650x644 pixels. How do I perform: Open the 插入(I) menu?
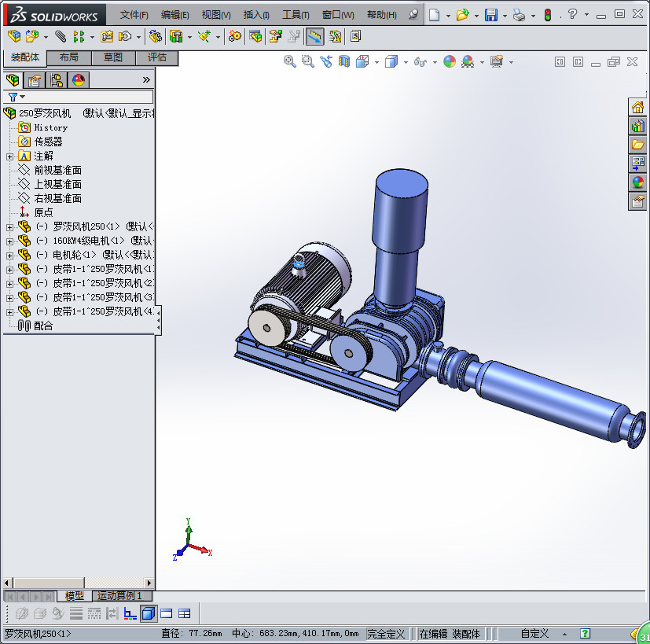coord(255,16)
